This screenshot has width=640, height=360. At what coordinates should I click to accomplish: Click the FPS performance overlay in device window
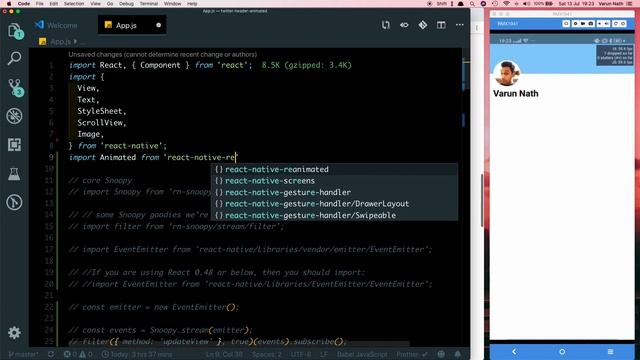pyautogui.click(x=615, y=56)
